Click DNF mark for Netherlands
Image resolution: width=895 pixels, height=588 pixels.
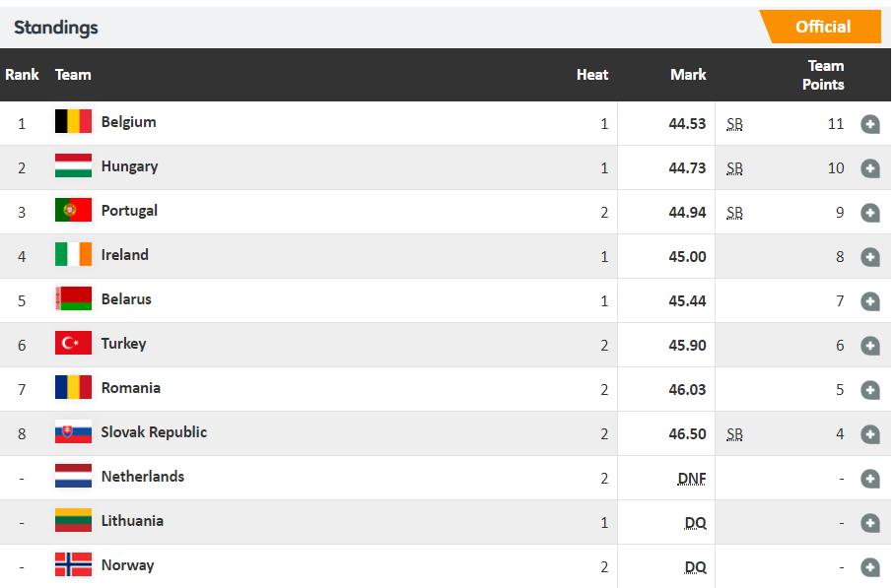point(691,479)
